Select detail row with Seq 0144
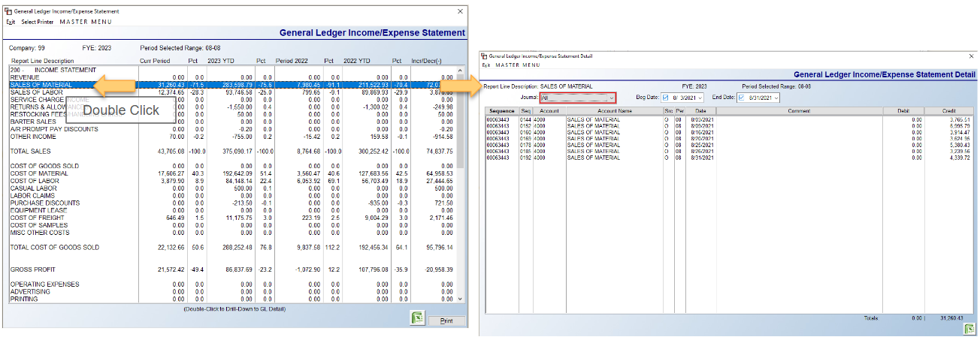The width and height of the screenshot is (980, 340). pos(729,119)
